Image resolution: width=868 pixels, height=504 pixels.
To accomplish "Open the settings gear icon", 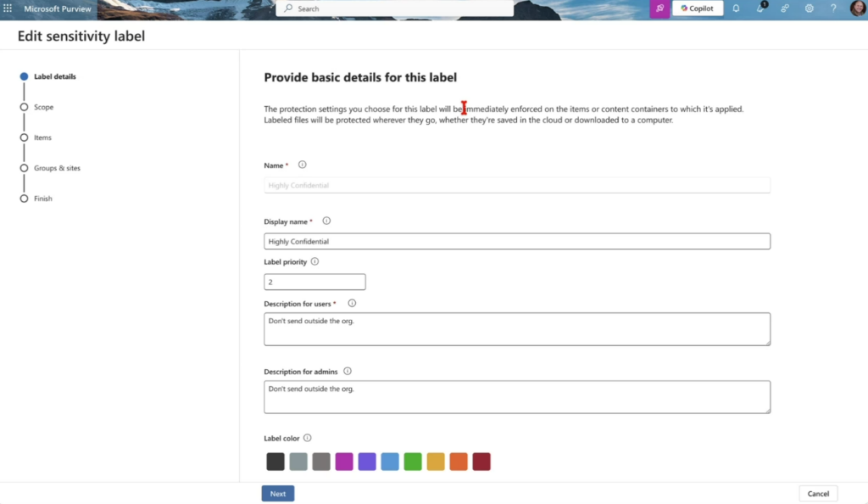I will (810, 8).
